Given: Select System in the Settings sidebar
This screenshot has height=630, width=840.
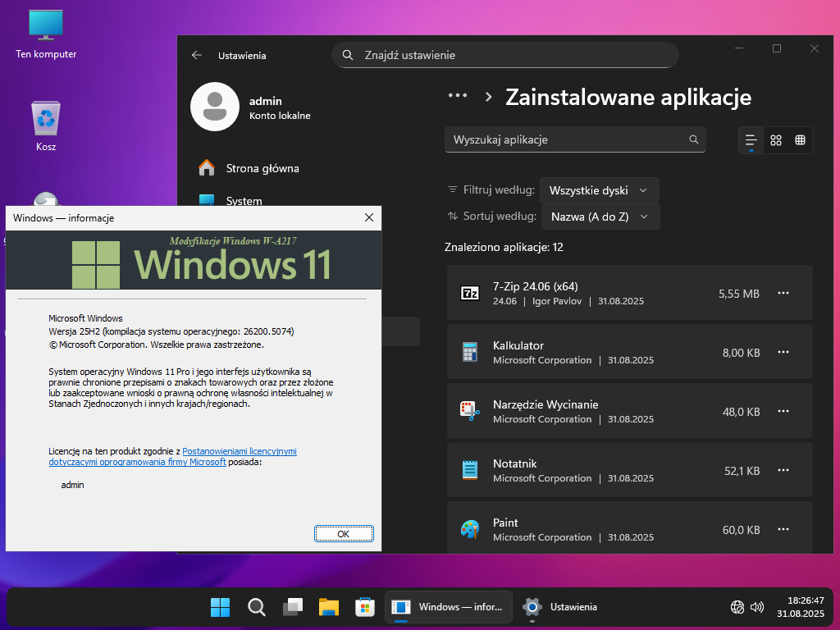Looking at the screenshot, I should click(x=244, y=201).
